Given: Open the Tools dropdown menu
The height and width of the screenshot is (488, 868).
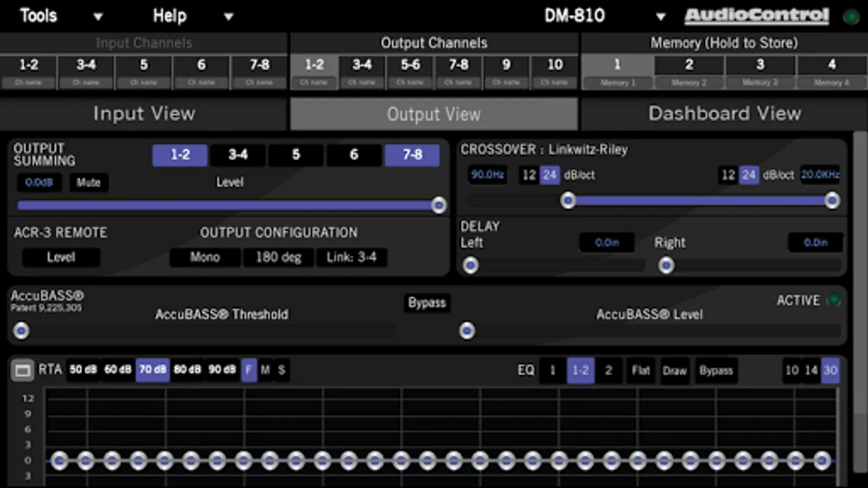Looking at the screenshot, I should (61, 16).
